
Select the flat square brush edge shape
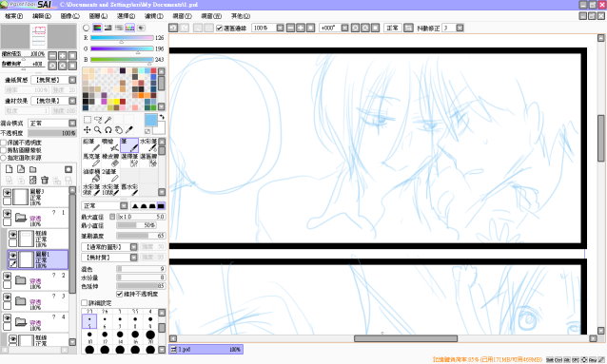pyautogui.click(x=161, y=206)
